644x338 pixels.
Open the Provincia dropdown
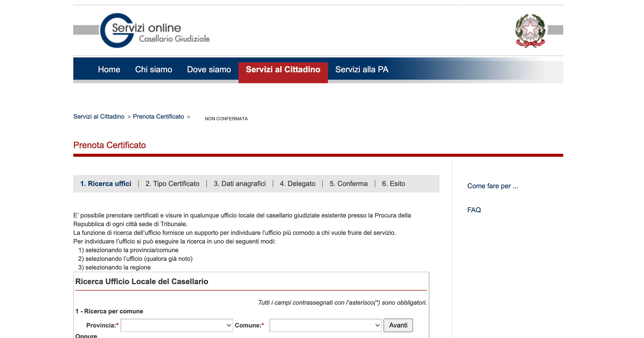point(176,325)
